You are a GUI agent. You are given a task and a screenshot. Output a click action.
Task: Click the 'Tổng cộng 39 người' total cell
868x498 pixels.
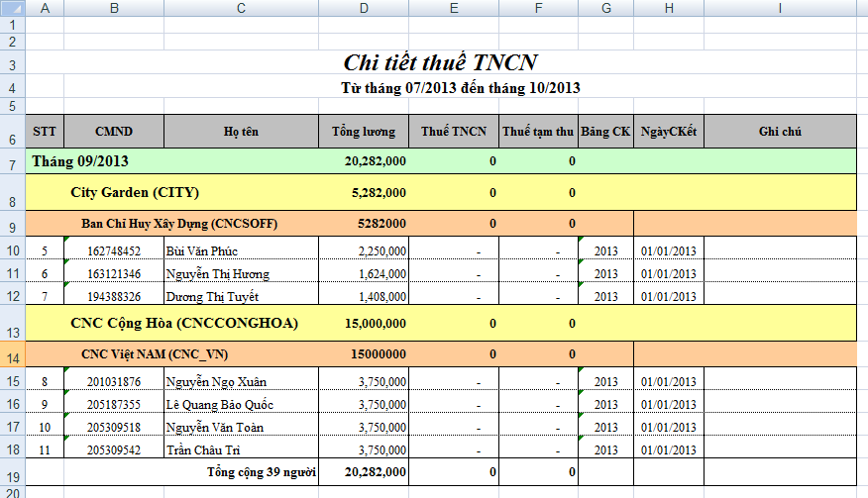(261, 472)
